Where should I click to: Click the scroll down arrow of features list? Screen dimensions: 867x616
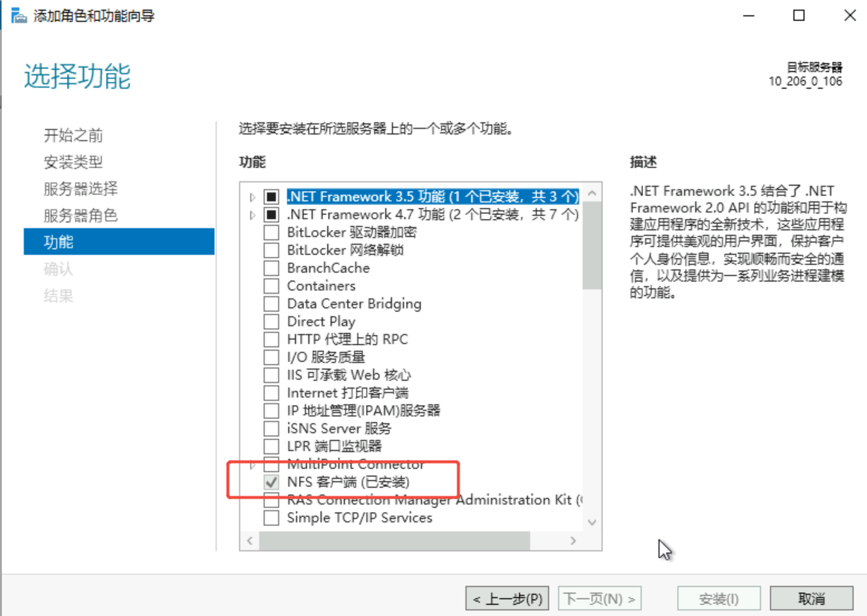[x=592, y=522]
